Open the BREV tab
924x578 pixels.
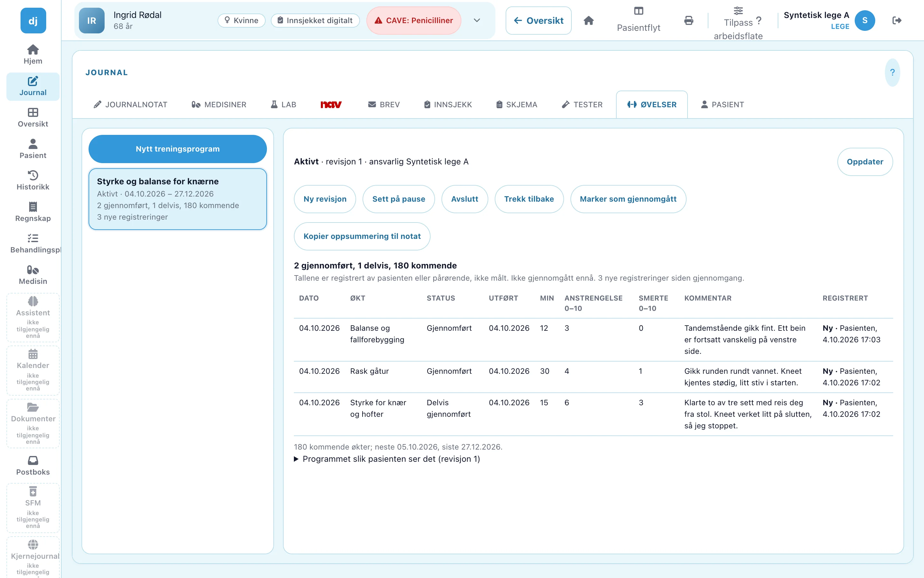[x=384, y=104]
